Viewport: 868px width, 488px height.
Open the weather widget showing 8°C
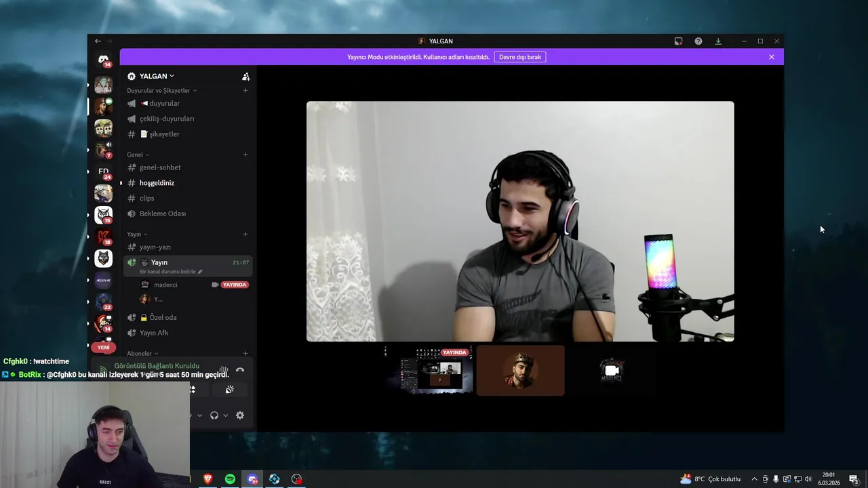pos(710,479)
